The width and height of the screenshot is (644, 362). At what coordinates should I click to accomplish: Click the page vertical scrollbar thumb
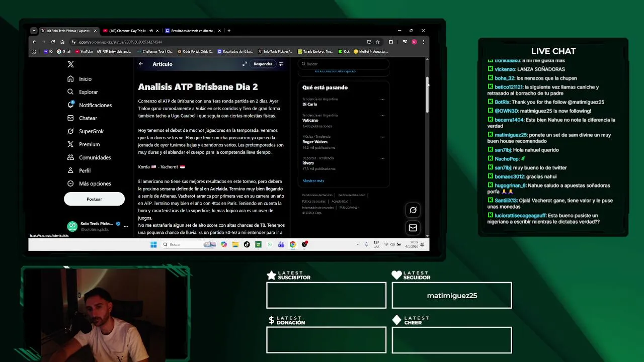point(427,95)
